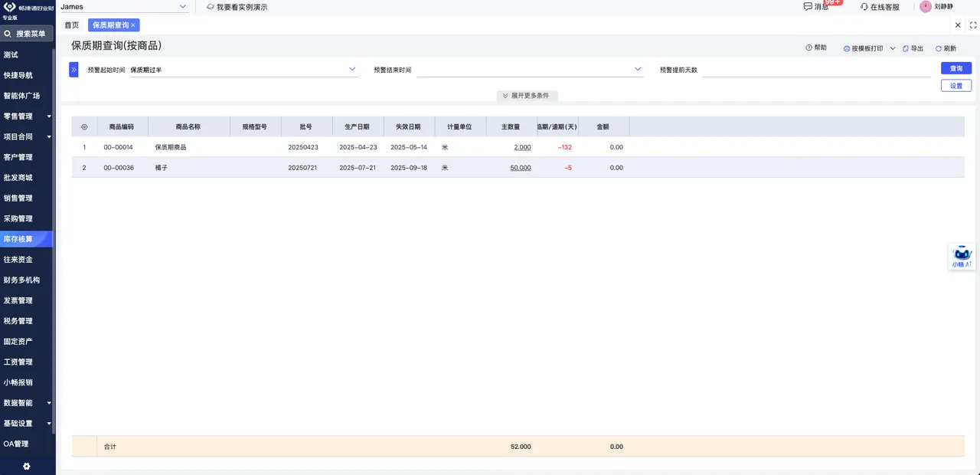Click the 商品名称 column header

pyautogui.click(x=189, y=126)
